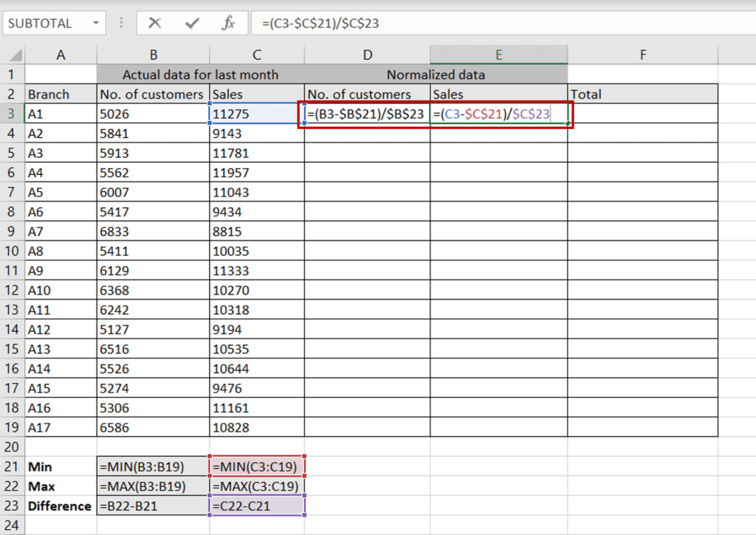Select row 20 header
Screen dimensions: 756x535
(x=12, y=446)
